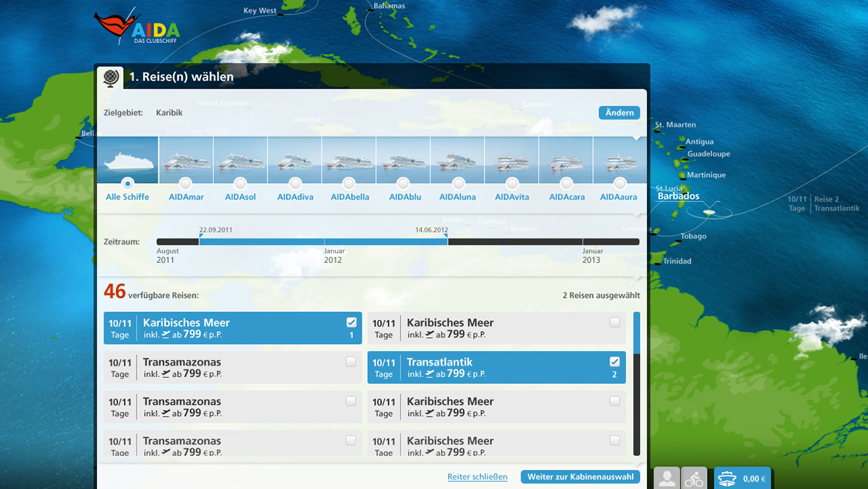This screenshot has height=489, width=868.
Task: Click the AIDAvita ship image
Action: [512, 160]
